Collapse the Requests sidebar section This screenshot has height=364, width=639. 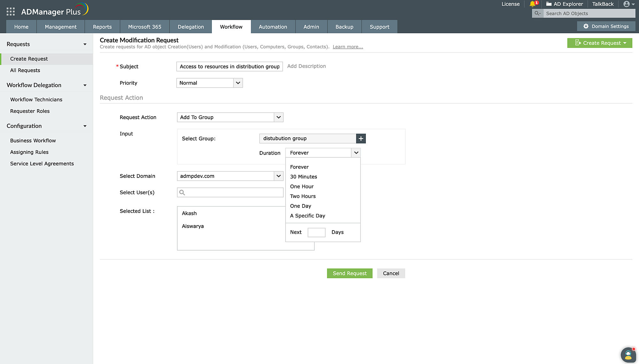(x=85, y=44)
